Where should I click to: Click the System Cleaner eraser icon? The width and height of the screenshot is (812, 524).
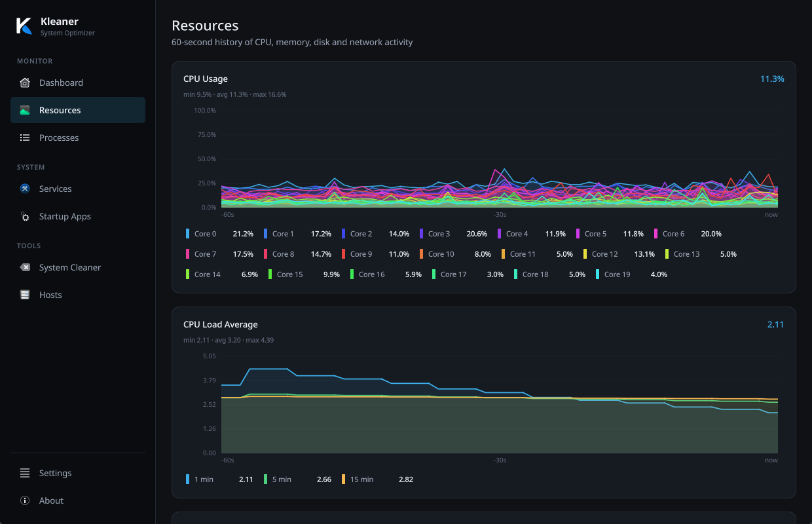[25, 267]
